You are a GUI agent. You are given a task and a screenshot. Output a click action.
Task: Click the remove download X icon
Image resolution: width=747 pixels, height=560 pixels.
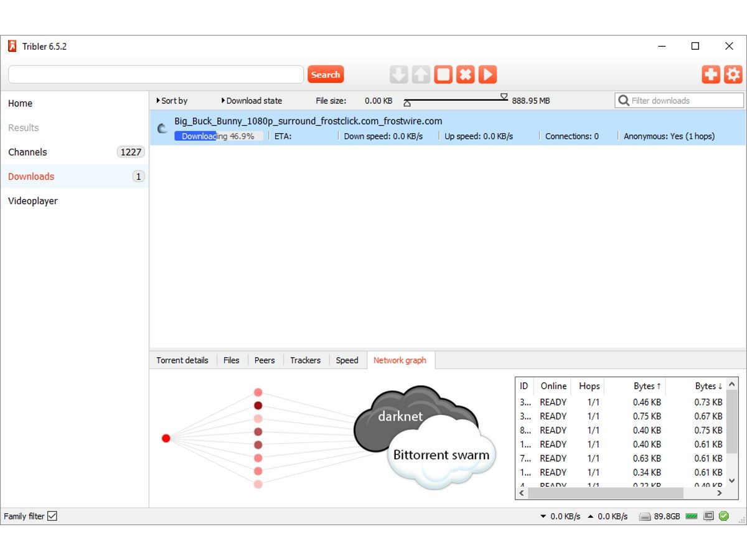click(465, 74)
